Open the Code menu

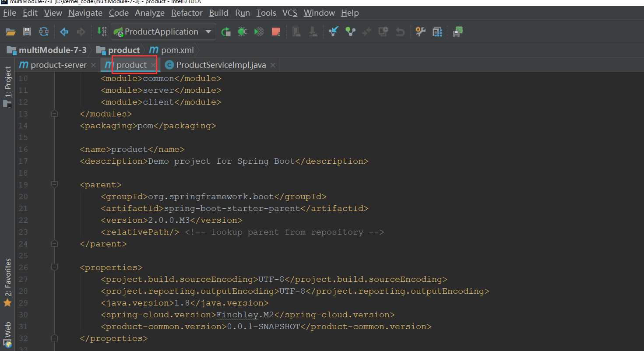coord(119,13)
